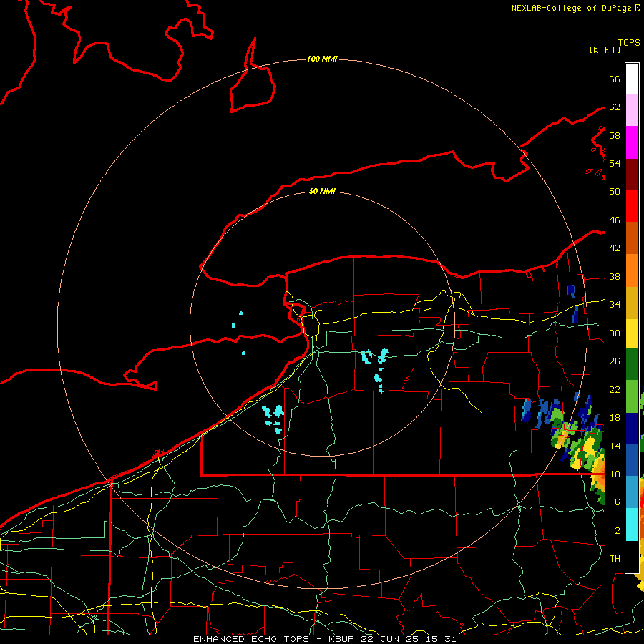
Task: Click the 22 value on the scale
Action: coord(615,389)
